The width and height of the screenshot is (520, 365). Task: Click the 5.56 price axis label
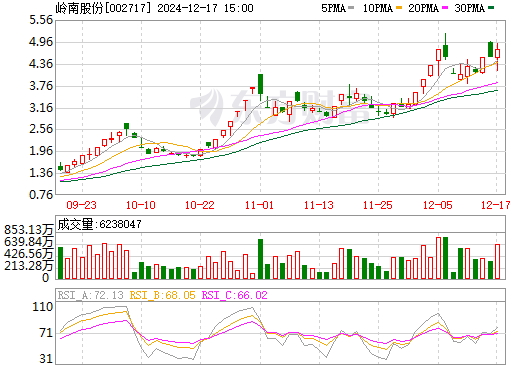click(41, 20)
